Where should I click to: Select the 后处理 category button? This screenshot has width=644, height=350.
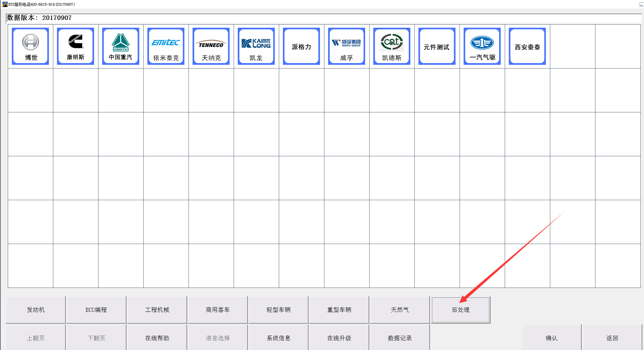coord(461,310)
